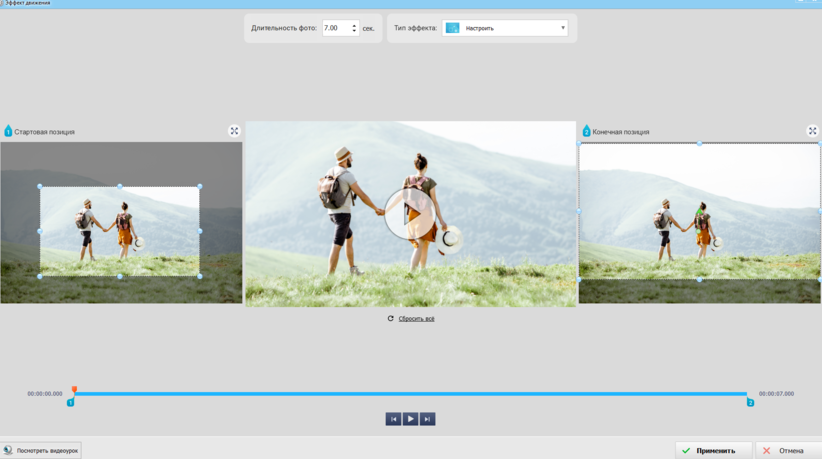The width and height of the screenshot is (822, 459).
Task: Jump to the next keyframe
Action: (427, 419)
